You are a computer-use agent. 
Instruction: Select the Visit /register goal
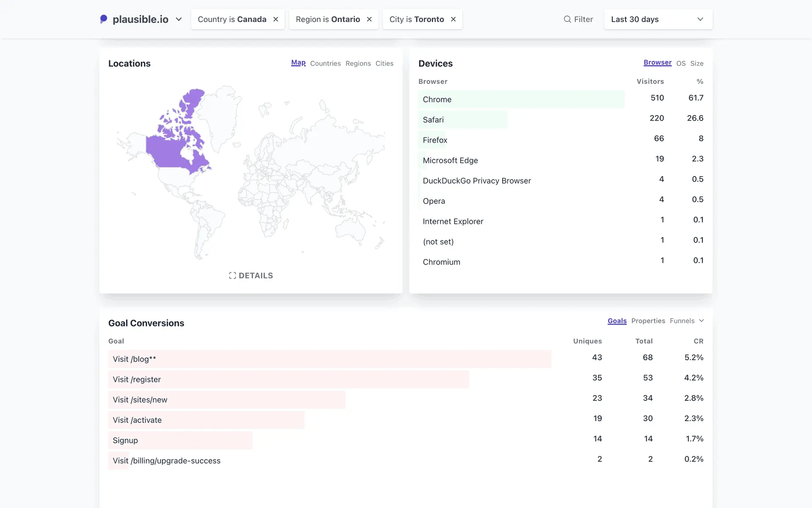(137, 379)
